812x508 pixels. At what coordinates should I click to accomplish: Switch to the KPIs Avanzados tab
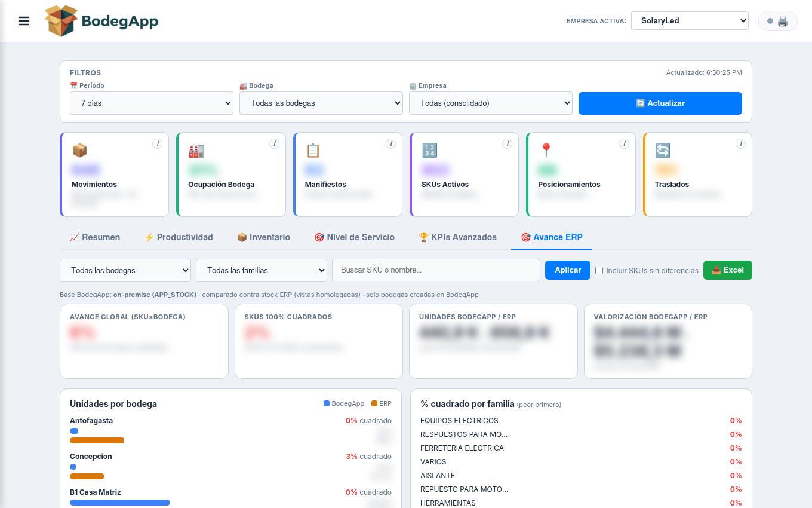(458, 237)
